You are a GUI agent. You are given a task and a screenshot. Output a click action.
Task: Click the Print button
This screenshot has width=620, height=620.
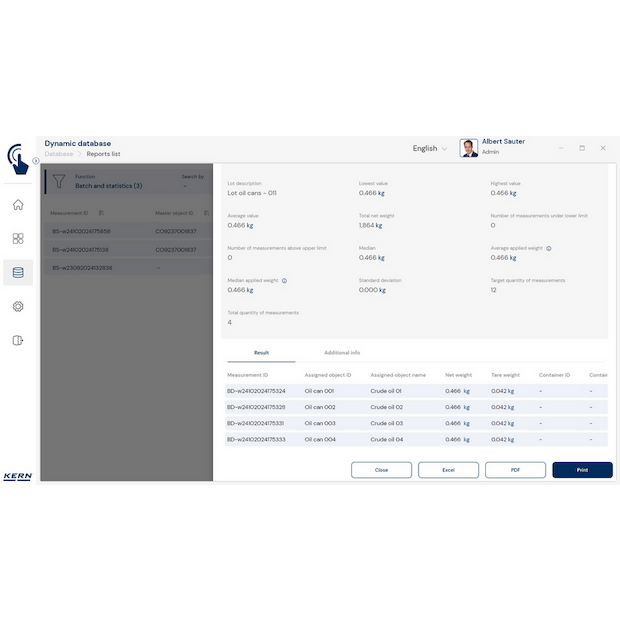pyautogui.click(x=582, y=470)
